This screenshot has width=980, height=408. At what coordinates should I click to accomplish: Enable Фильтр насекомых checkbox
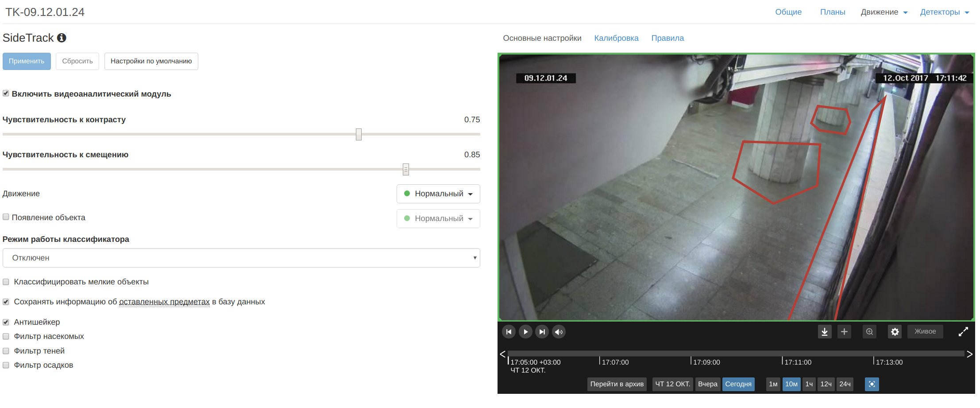(6, 336)
